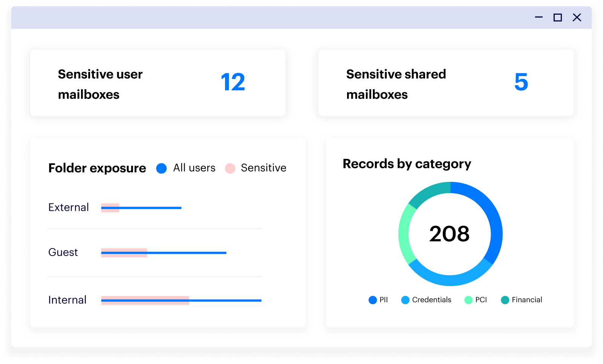This screenshot has width=603, height=364.
Task: Open the Sensitive shared mailboxes card
Action: coord(446,83)
